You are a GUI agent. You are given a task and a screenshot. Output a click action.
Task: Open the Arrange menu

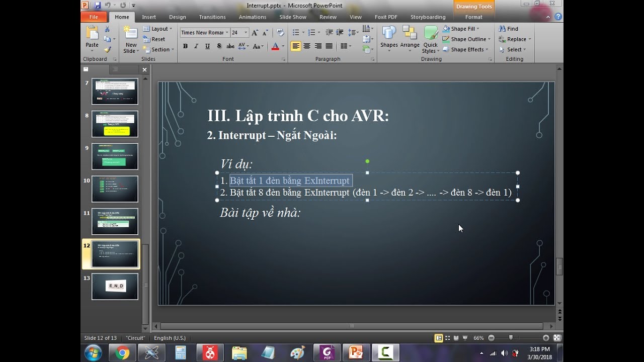click(x=410, y=39)
